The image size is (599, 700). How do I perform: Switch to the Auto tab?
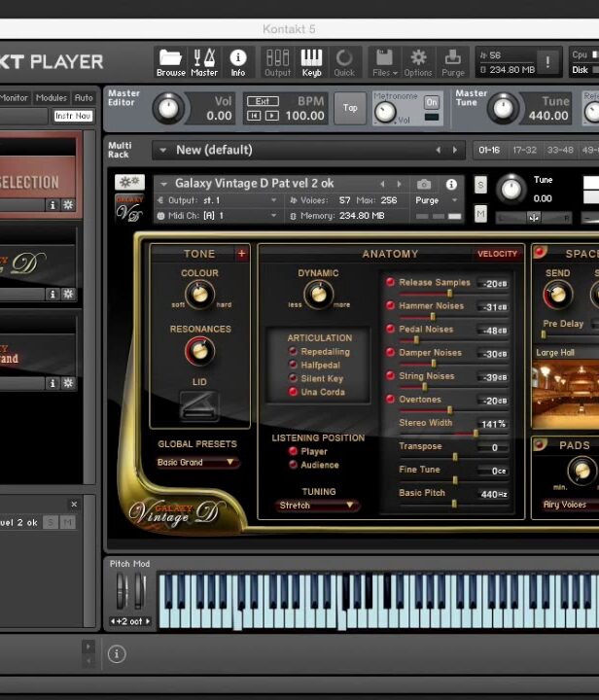(84, 98)
